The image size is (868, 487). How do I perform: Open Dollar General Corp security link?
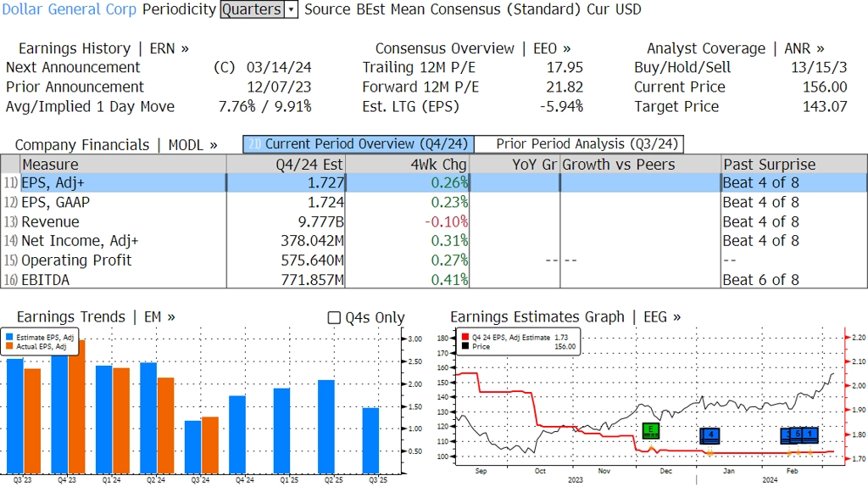pyautogui.click(x=70, y=9)
